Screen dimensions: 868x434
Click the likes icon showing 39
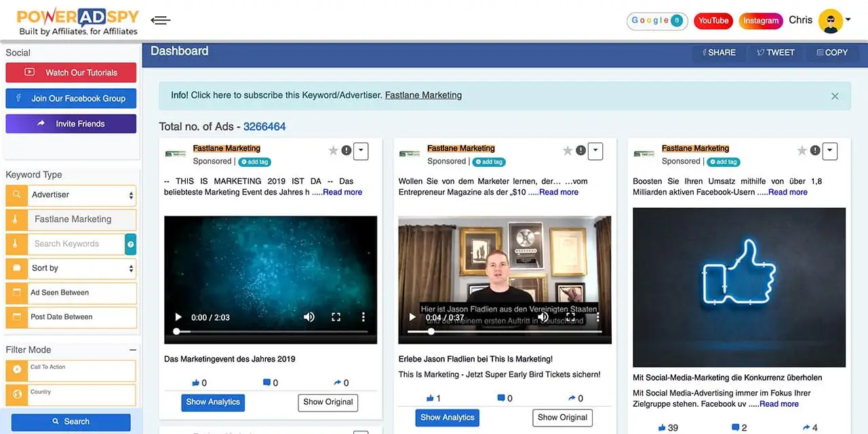(x=663, y=428)
